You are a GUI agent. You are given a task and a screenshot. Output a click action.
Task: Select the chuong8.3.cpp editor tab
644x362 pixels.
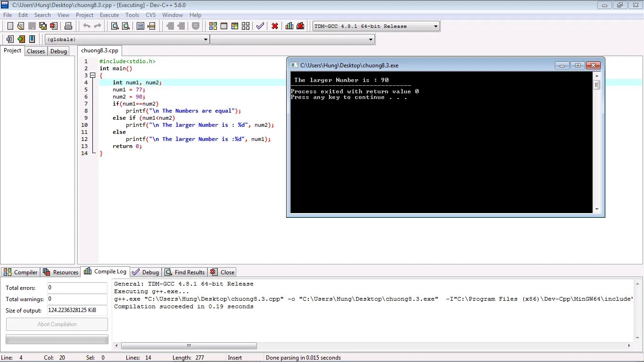(x=99, y=50)
